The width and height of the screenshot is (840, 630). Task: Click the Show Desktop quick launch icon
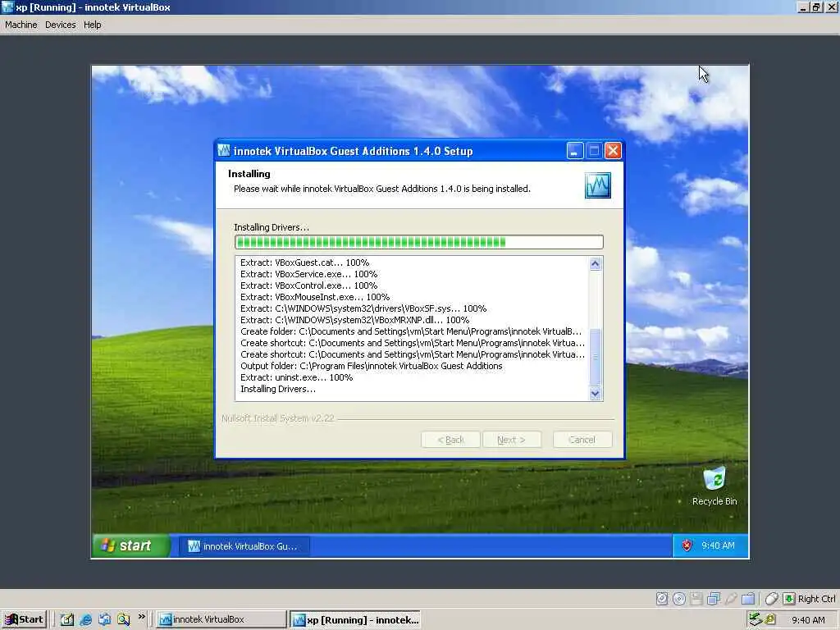(67, 619)
